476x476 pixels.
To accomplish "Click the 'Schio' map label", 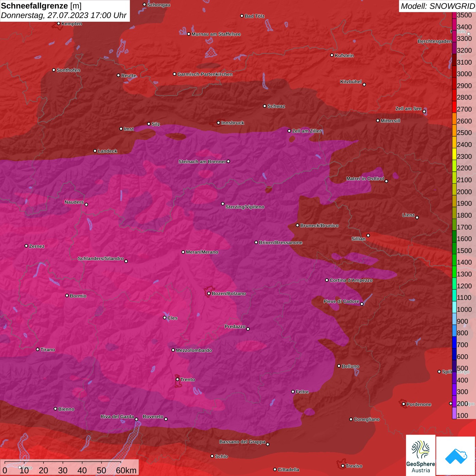I will click(221, 456).
